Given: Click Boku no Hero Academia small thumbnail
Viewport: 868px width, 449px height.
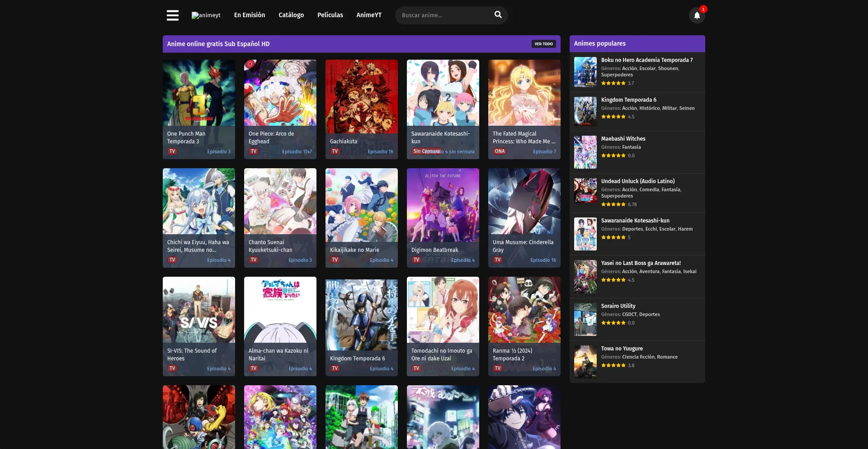Looking at the screenshot, I should coord(585,72).
